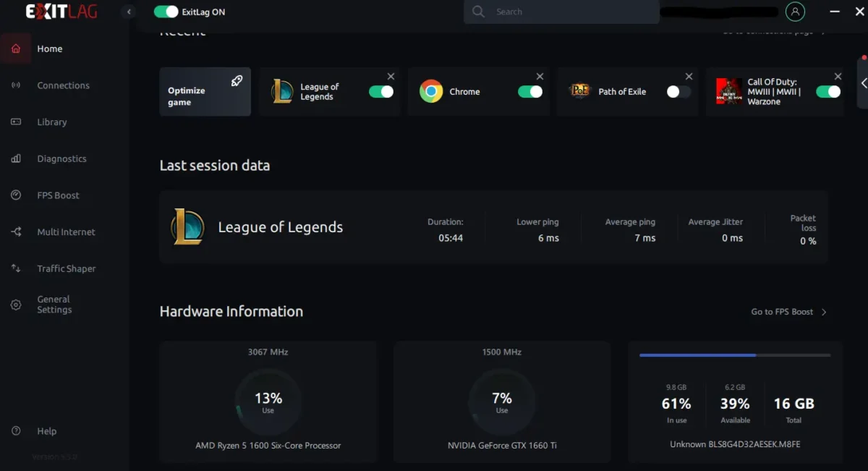Click the Call of Duty cover thumbnail

729,92
